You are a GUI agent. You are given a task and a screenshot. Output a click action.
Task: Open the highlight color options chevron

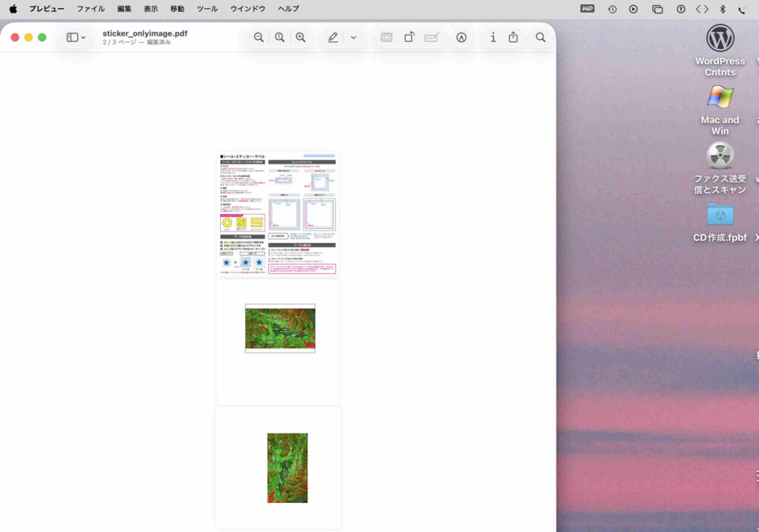354,37
